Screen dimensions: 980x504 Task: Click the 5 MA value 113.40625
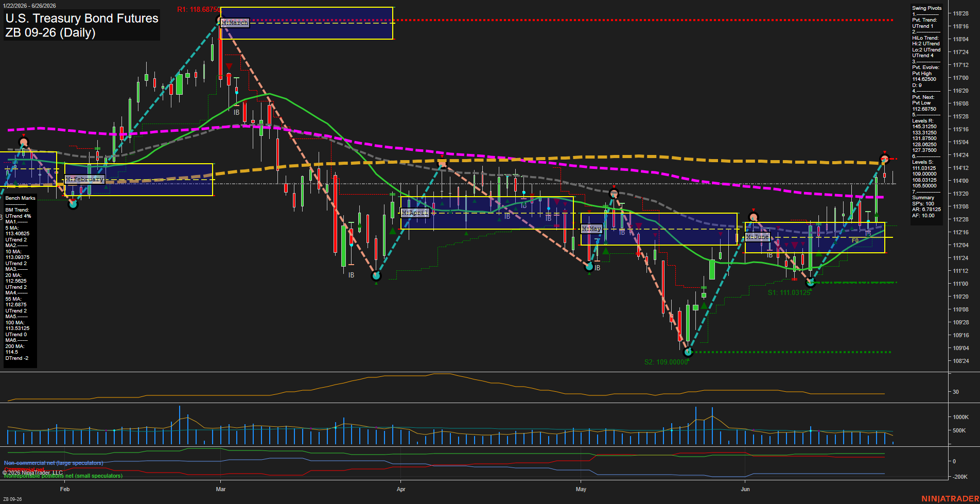tap(17, 234)
